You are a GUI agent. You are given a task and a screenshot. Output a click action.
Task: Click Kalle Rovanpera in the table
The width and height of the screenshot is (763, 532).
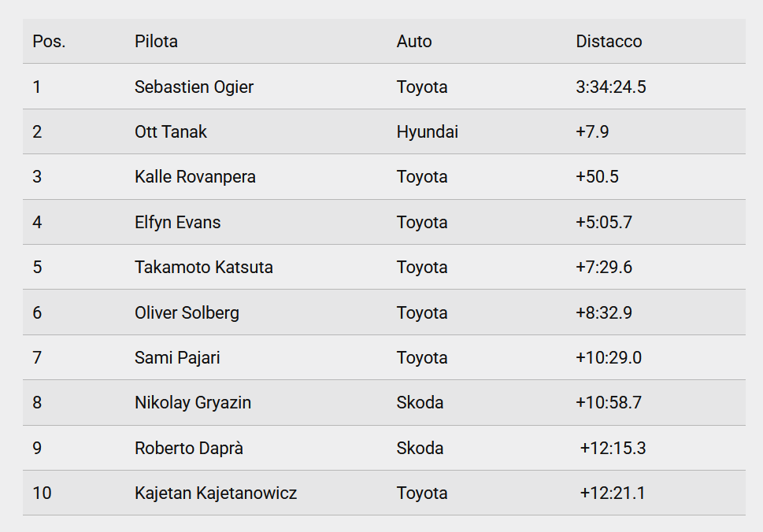195,177
